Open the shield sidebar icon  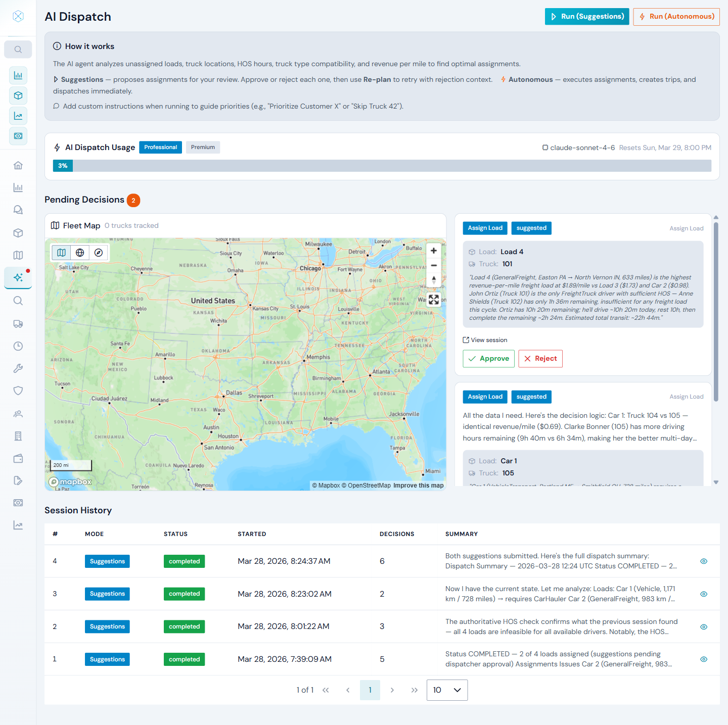click(18, 391)
